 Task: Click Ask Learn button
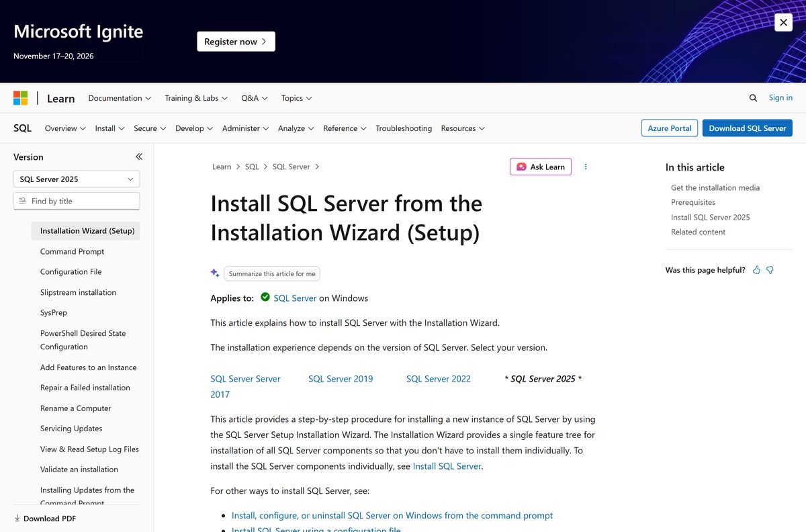pos(541,167)
